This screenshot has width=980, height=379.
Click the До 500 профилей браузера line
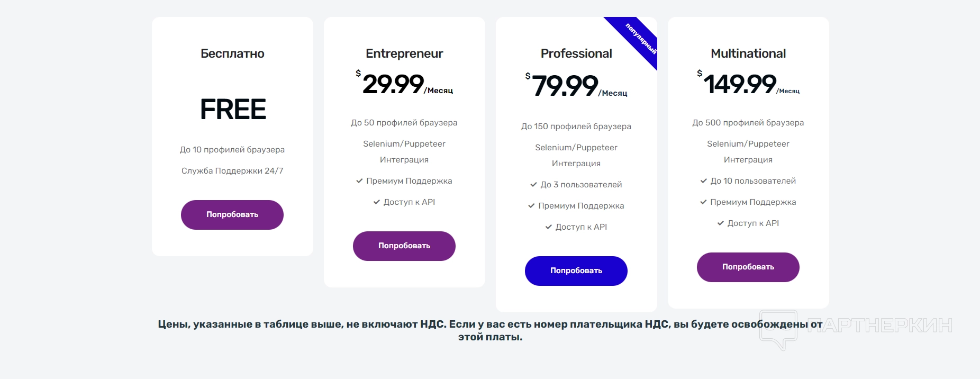(x=748, y=123)
